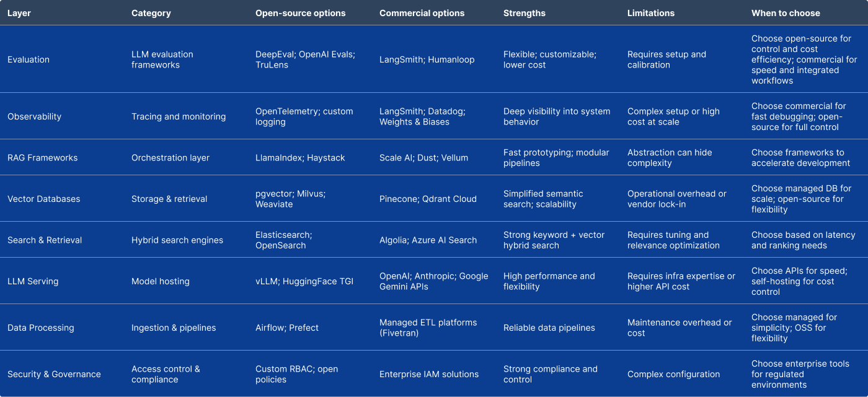Select the 'Data Processing' layer cell
This screenshot has height=397, width=868.
[x=41, y=328]
